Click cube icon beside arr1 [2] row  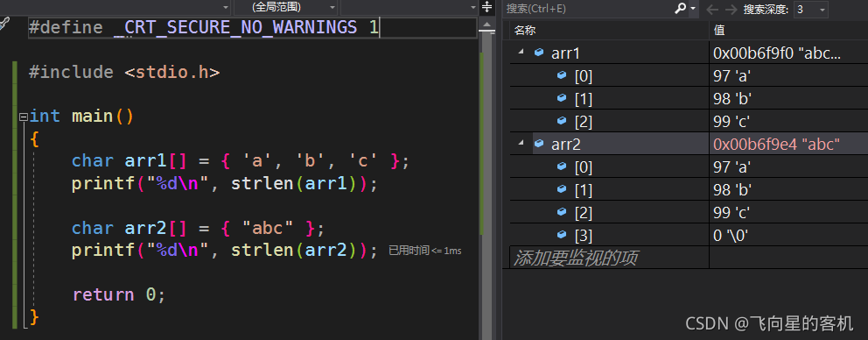[x=562, y=121]
